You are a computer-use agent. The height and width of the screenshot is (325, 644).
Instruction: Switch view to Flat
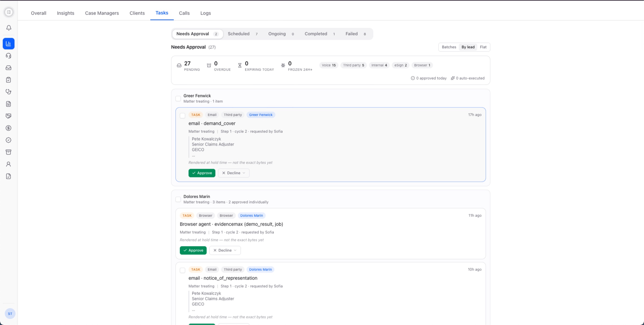pyautogui.click(x=483, y=47)
